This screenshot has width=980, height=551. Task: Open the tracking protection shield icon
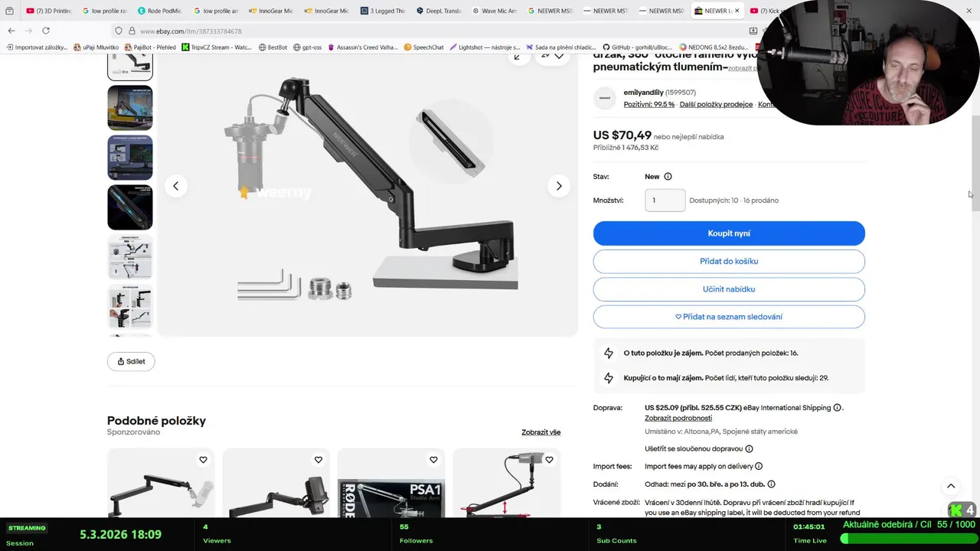click(x=118, y=31)
